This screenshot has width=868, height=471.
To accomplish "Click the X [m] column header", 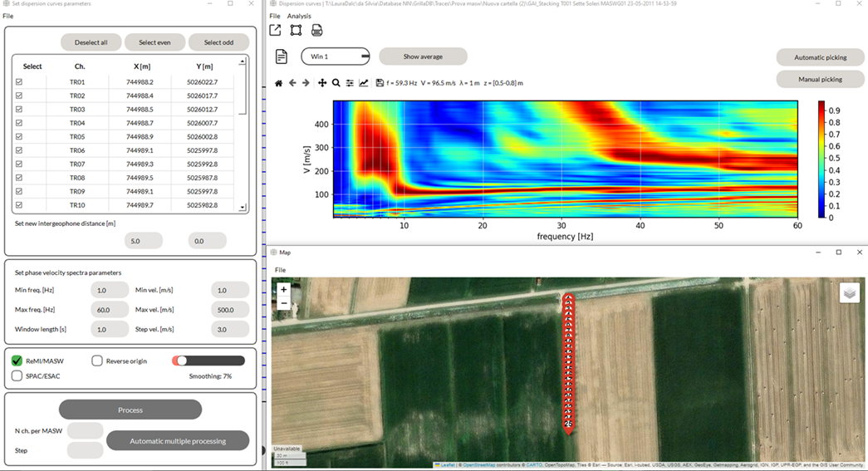I will (142, 66).
